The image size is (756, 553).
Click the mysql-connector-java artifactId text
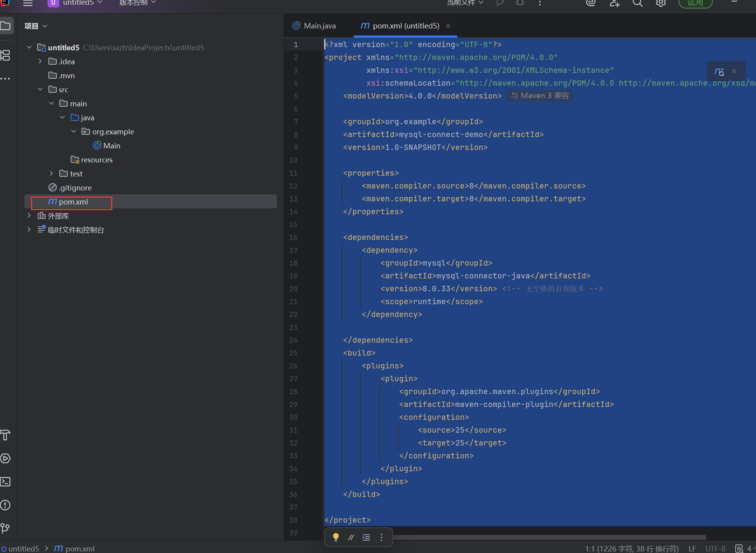tap(483, 276)
